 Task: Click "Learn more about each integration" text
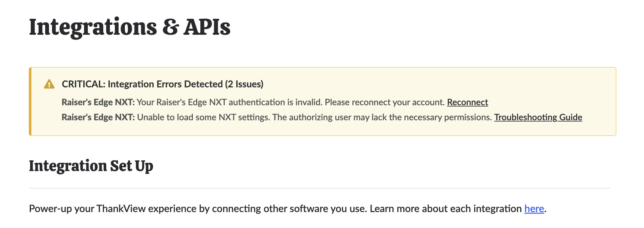(x=446, y=208)
